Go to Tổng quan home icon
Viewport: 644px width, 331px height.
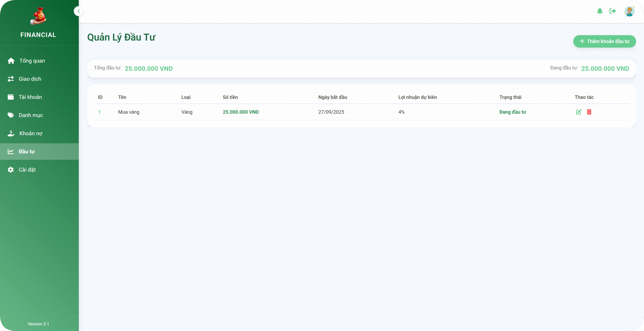11,61
